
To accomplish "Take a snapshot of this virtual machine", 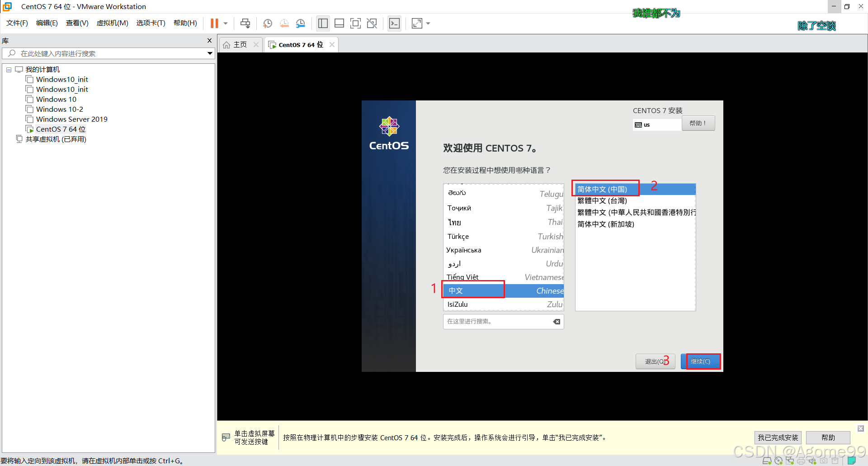I will pyautogui.click(x=267, y=23).
